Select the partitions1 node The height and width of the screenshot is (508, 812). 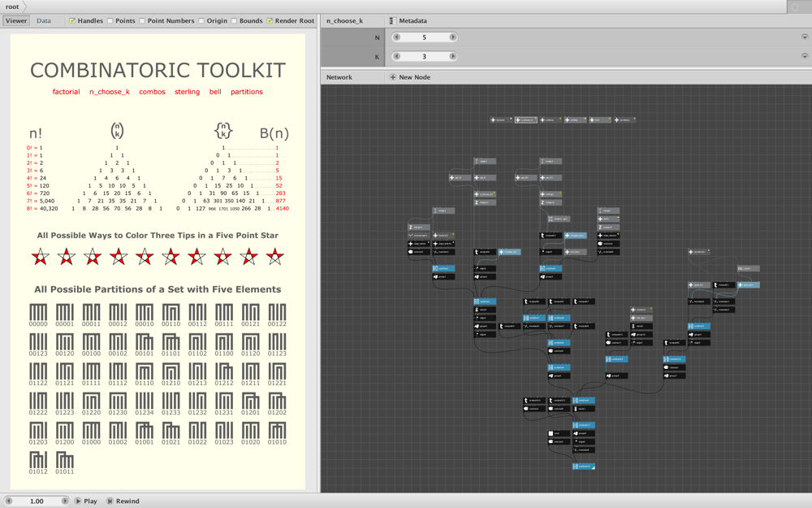click(x=698, y=252)
